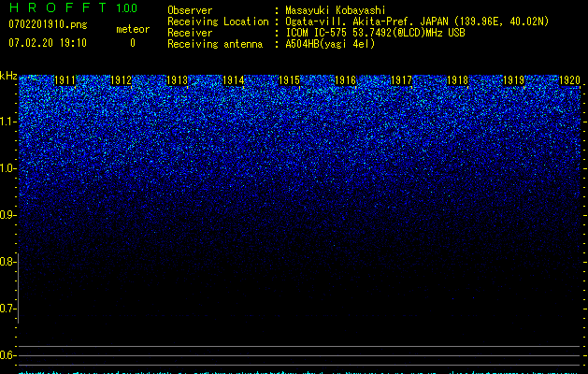This screenshot has width=588, height=374.
Task: Click the HROFFT 1.0.0 title text
Action: (73, 7)
